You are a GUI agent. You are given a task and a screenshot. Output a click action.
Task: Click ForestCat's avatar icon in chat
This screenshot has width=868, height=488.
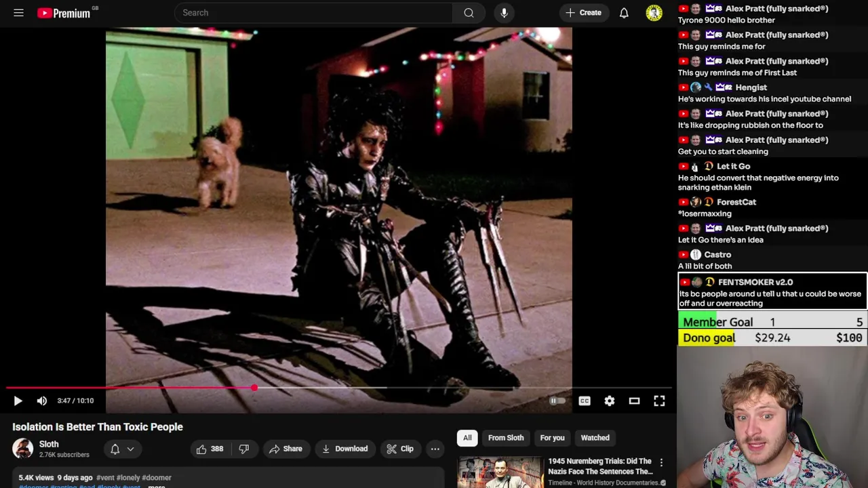point(695,202)
